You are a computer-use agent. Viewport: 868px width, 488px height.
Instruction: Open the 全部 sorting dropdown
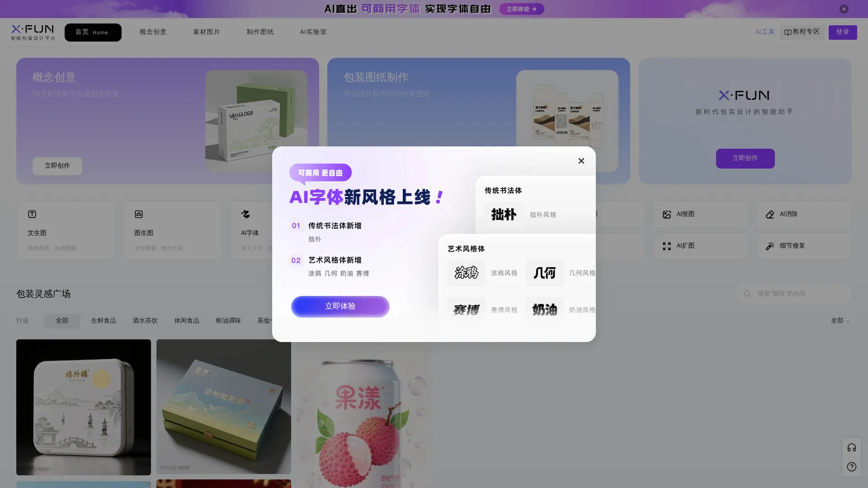tap(840, 321)
